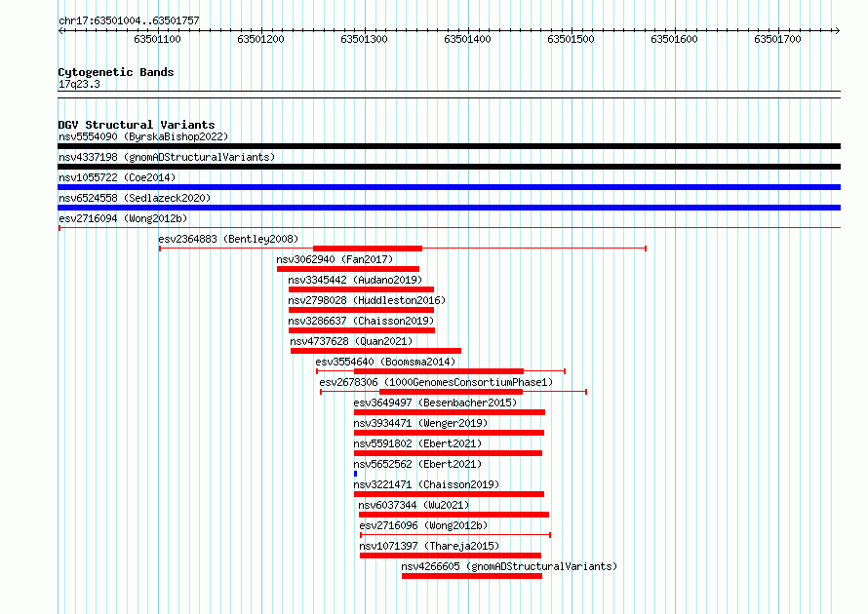The width and height of the screenshot is (868, 614).
Task: Open esv2678306 (1000GenomesConsortiumPhase1) label
Action: point(436,382)
